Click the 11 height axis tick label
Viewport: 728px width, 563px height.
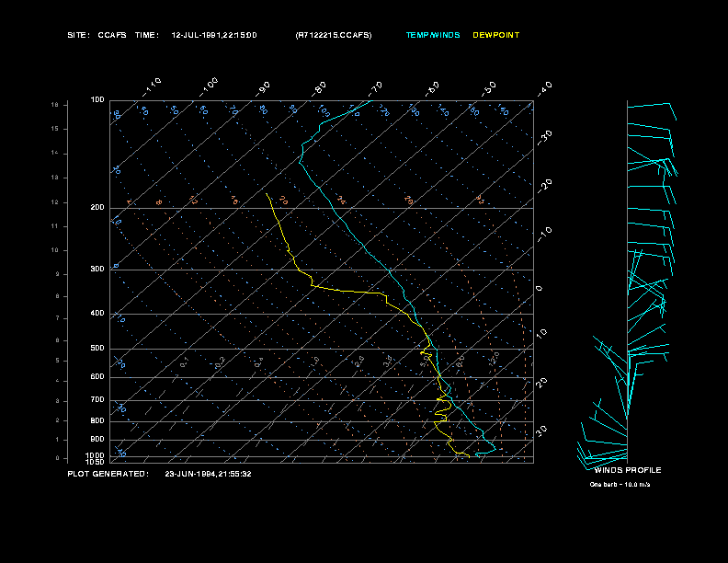pos(55,226)
